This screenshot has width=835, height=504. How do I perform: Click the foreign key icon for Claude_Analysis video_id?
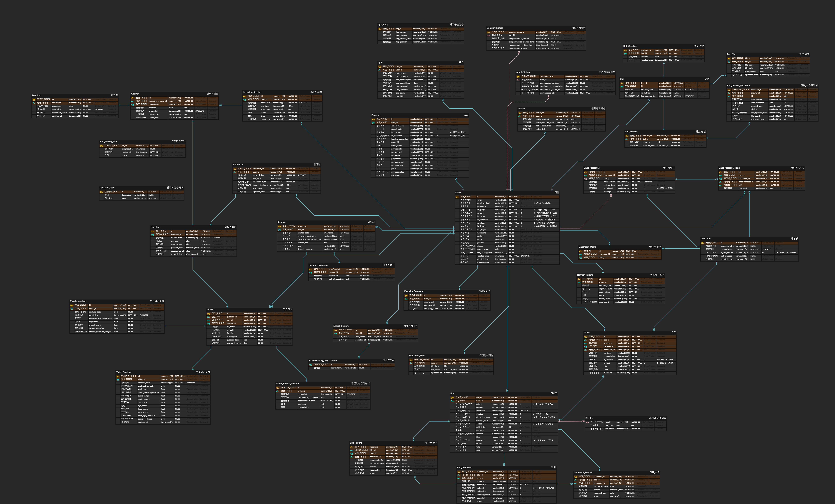(x=72, y=309)
